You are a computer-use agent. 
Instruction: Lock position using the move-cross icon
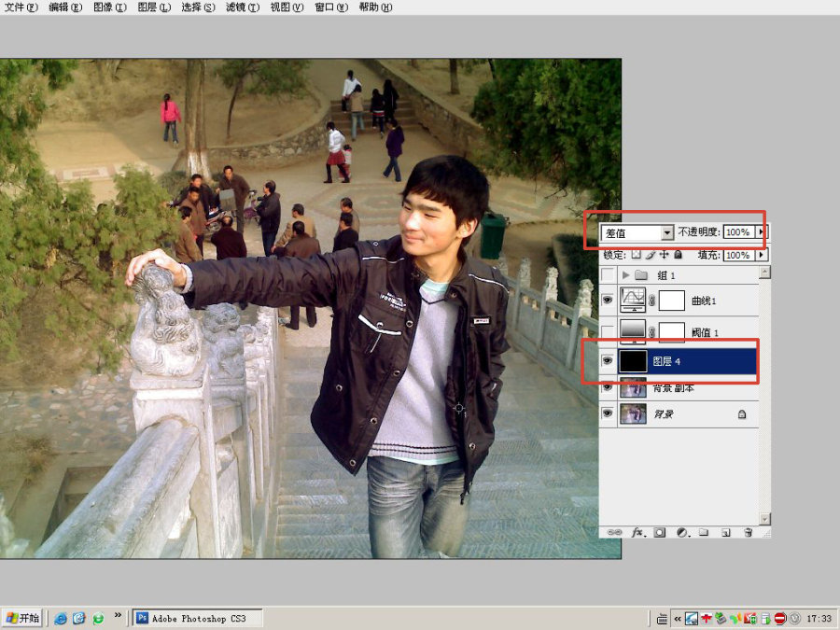(665, 255)
